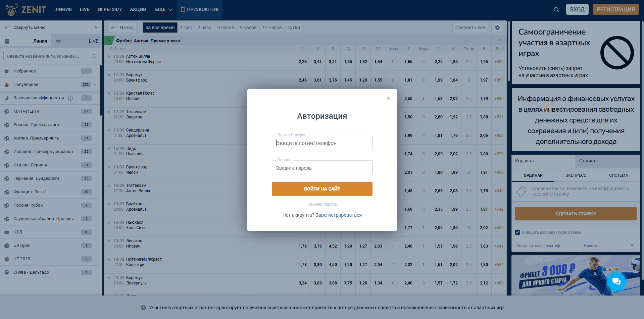
Task: Open the Фрибет 3 000 ₽ promo banner
Action: click(x=576, y=275)
